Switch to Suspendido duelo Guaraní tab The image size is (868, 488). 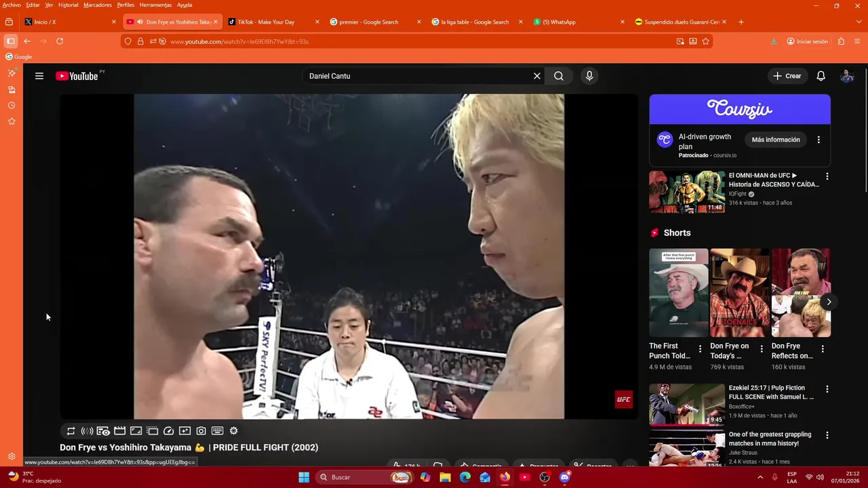coord(681,22)
